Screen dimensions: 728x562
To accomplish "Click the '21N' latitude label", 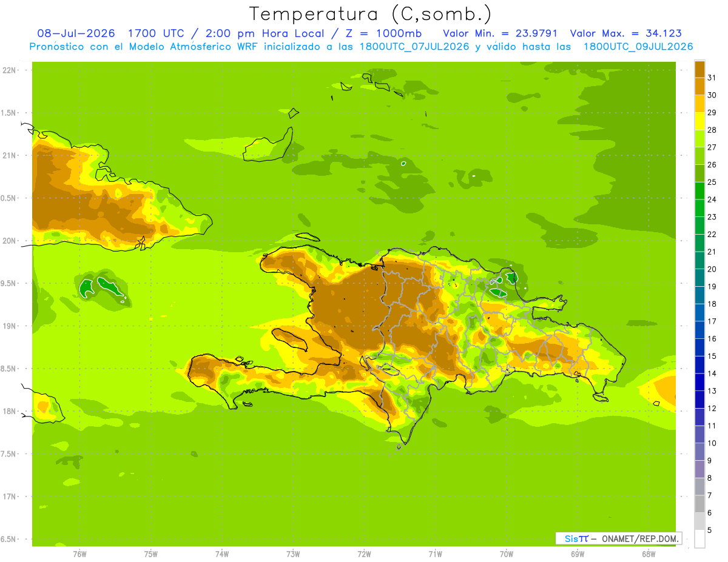I will tap(9, 156).
